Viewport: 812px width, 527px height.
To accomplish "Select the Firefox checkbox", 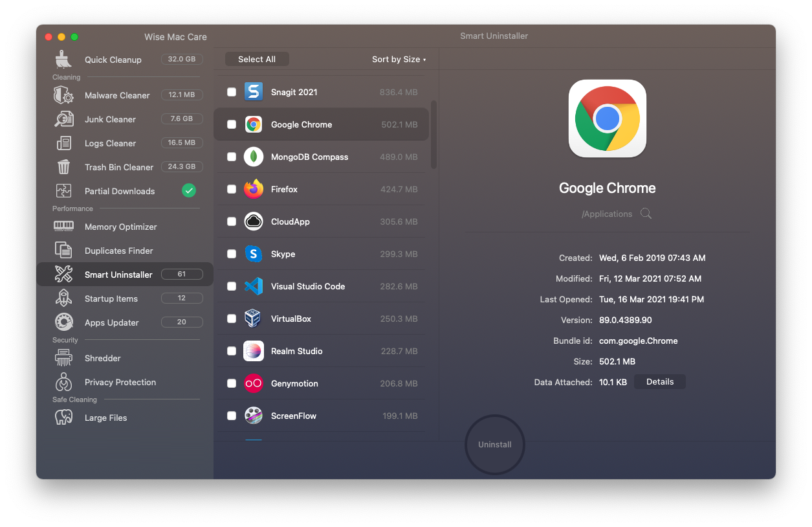I will coord(232,189).
